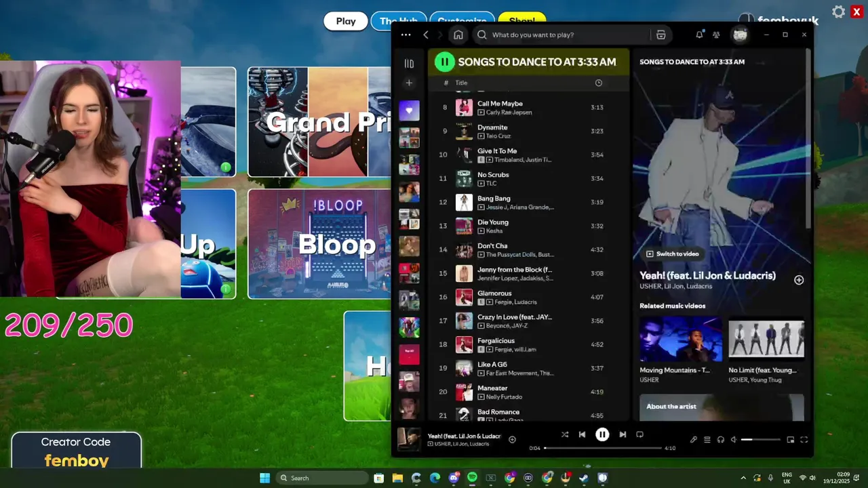868x488 pixels.
Task: Toggle shuffle playback
Action: (x=565, y=434)
